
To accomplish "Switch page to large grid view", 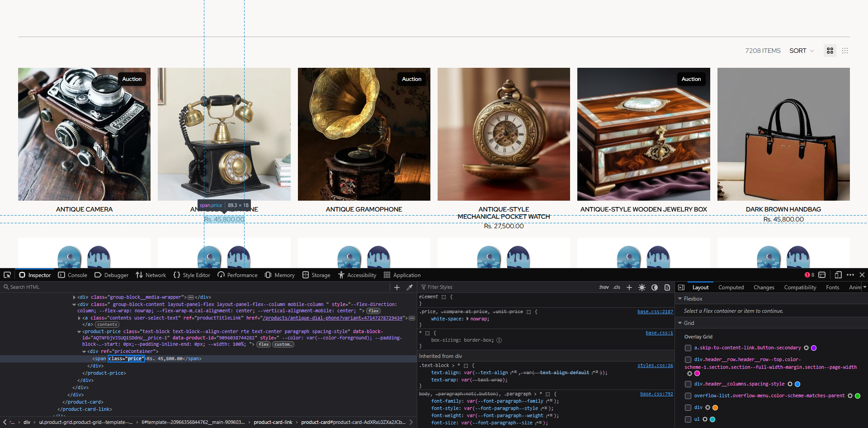I will tap(830, 51).
